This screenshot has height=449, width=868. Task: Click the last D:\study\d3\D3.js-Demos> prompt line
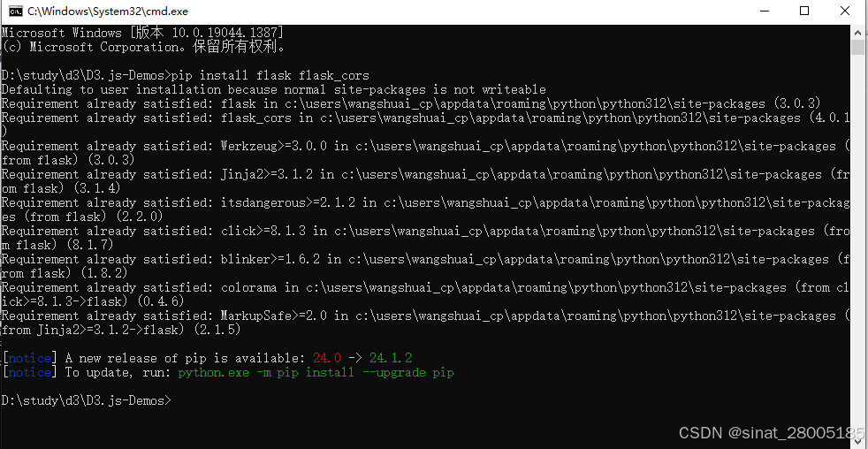(87, 400)
